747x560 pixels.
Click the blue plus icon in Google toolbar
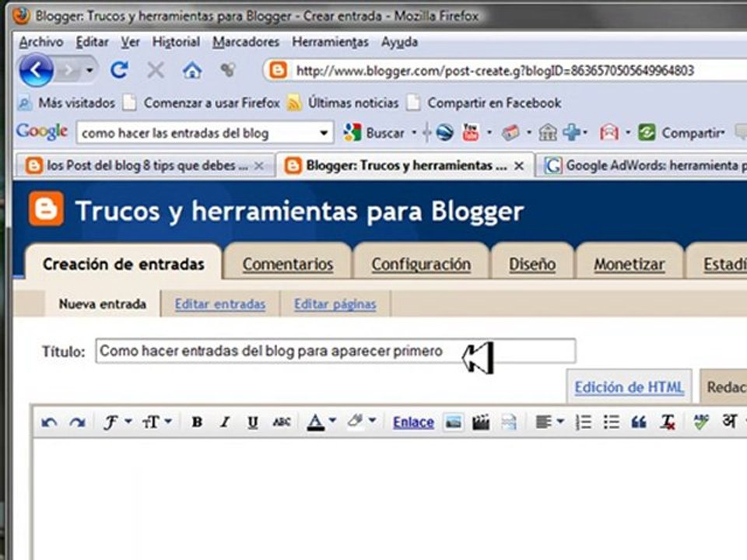click(572, 132)
